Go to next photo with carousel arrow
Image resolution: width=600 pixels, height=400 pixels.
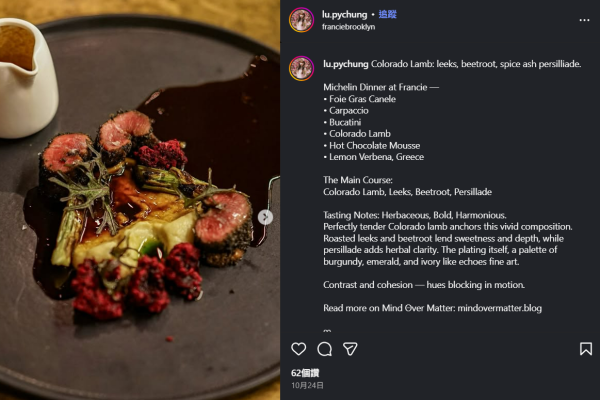coord(265,216)
